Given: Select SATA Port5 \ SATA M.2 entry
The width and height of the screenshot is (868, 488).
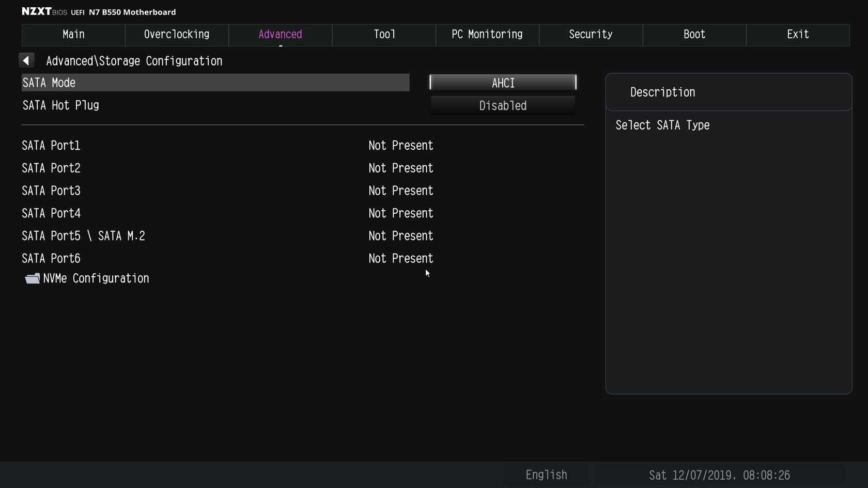Looking at the screenshot, I should [84, 236].
